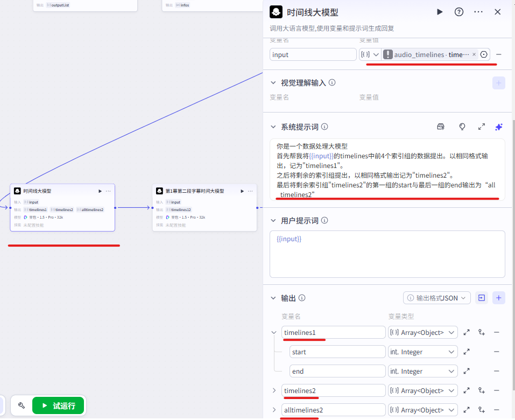
Task: Open the variable type dropdown for input
Action: tap(370, 54)
